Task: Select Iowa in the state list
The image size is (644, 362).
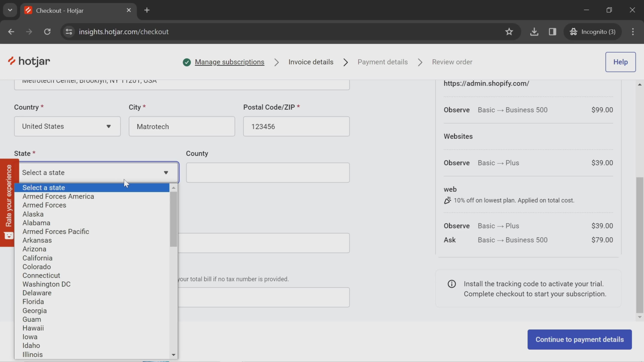Action: coord(92,337)
